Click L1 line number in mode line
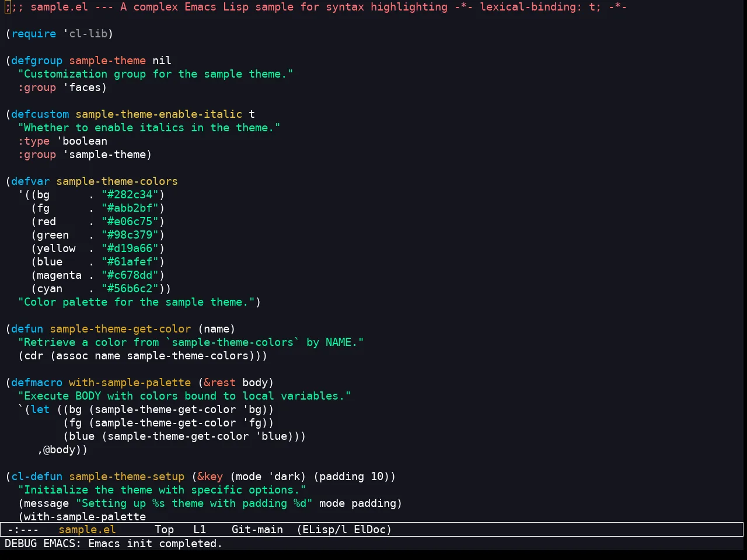The width and height of the screenshot is (747, 560). coord(200,530)
